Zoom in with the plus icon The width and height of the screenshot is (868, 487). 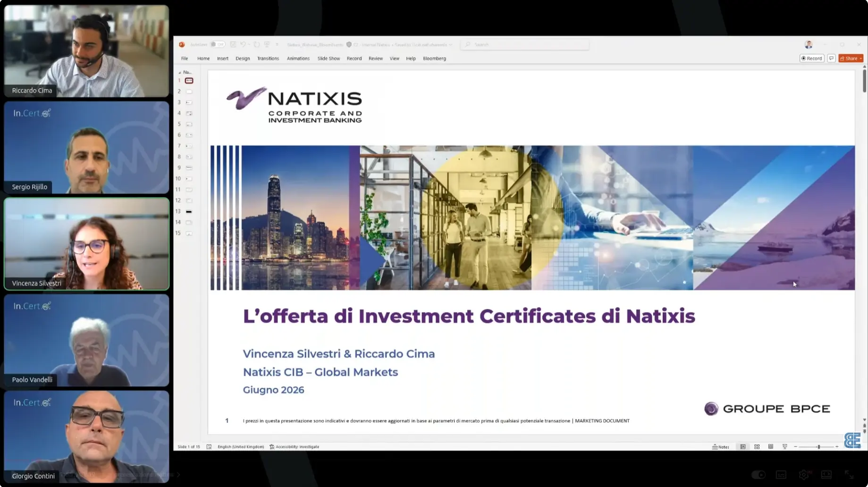click(837, 446)
